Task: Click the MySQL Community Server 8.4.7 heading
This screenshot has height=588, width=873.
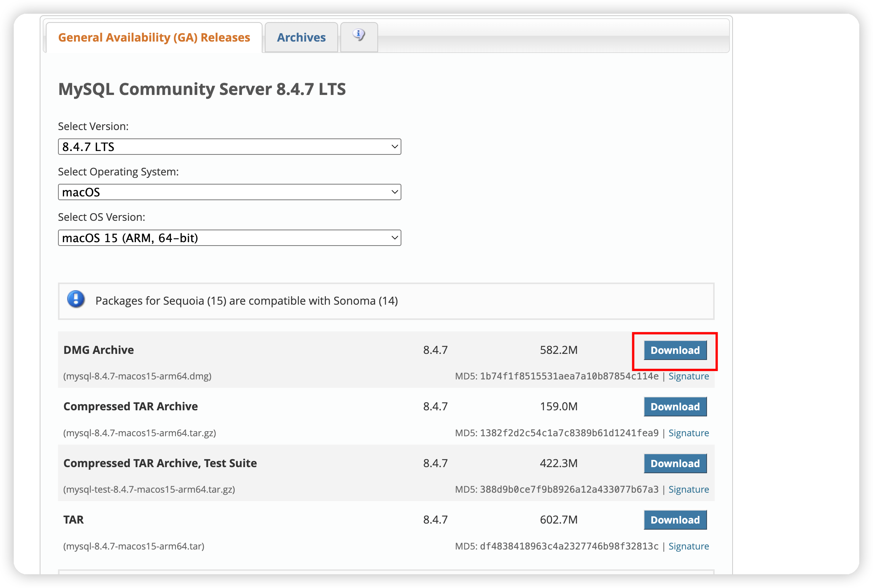Action: pos(202,89)
